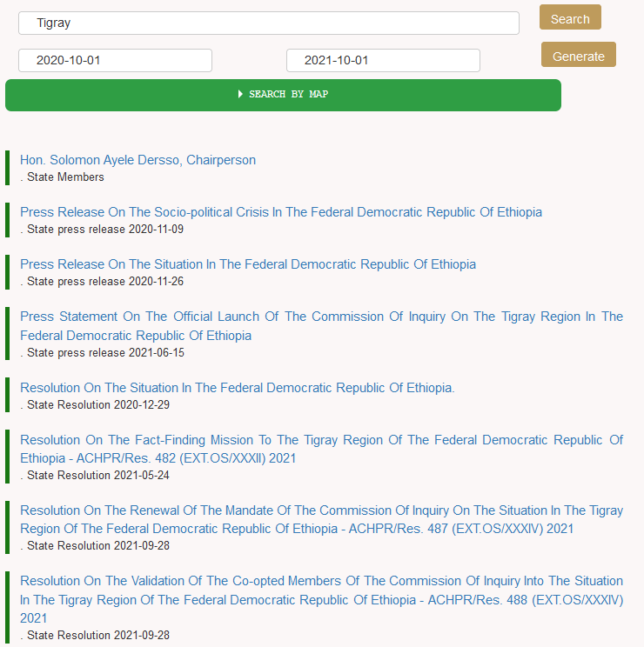Click the text 'State Members'

tap(65, 177)
